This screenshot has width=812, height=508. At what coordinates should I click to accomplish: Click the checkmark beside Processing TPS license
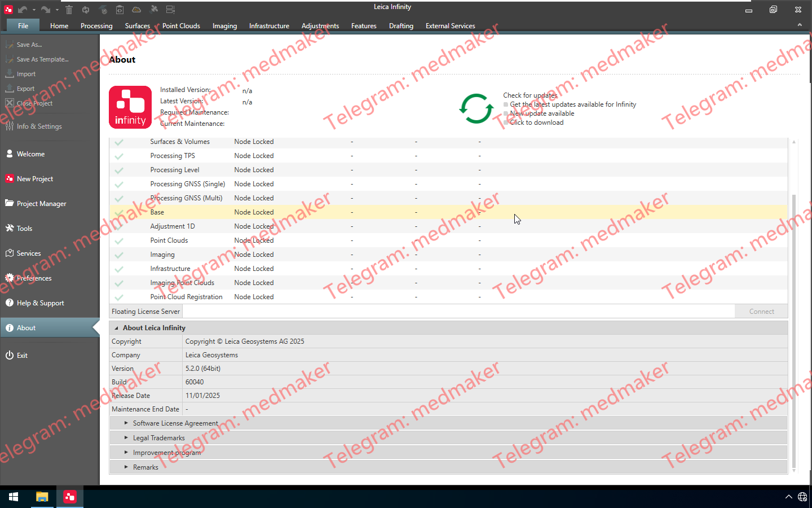(119, 156)
